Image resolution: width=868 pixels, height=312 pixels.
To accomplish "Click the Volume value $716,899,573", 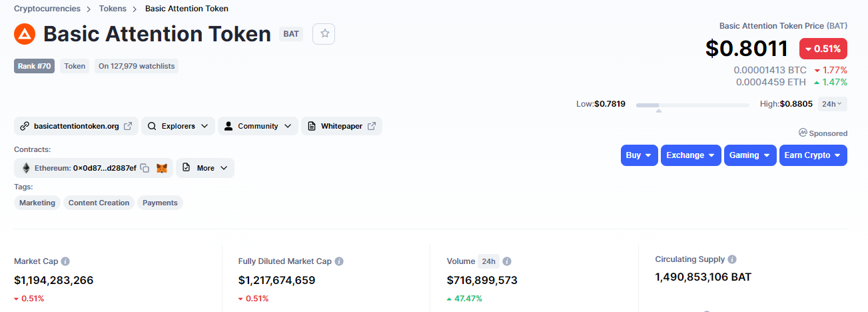I will click(482, 280).
